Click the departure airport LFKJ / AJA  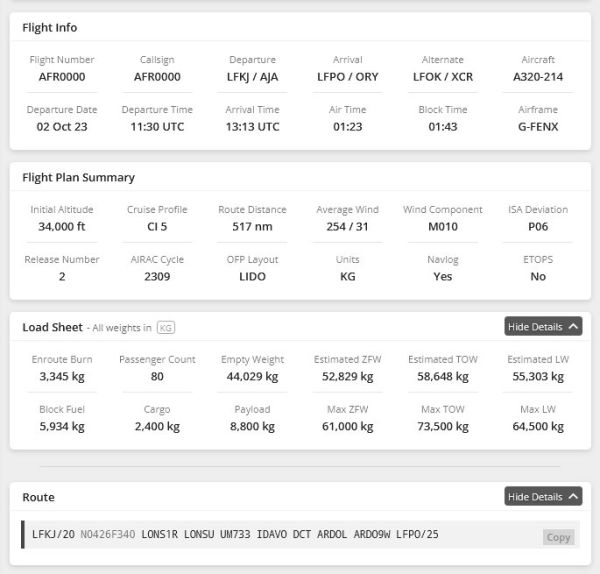tap(252, 77)
